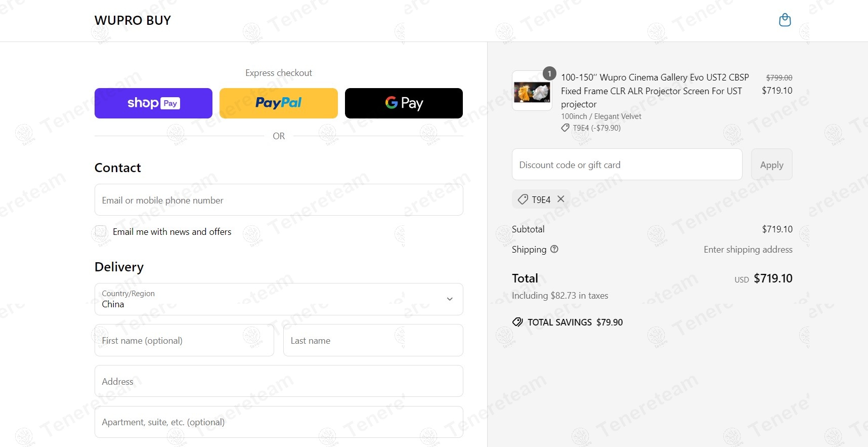This screenshot has height=447, width=868.
Task: Click the shipping info question mark icon
Action: coord(554,249)
